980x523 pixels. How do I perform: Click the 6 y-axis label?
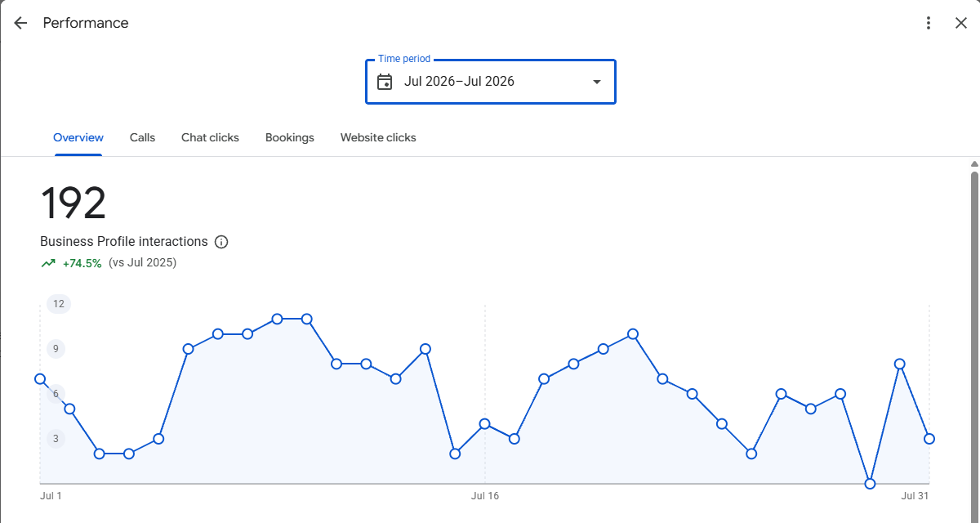point(56,394)
